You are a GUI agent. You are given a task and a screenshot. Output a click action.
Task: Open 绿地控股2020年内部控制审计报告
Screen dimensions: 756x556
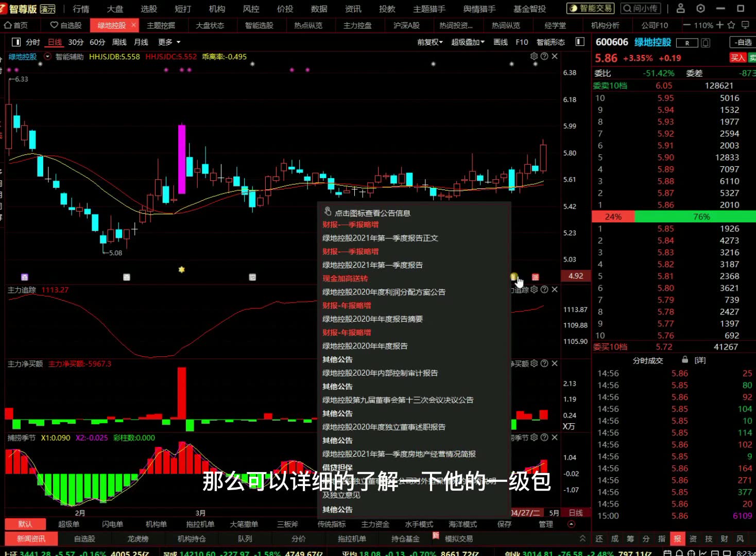pos(380,373)
